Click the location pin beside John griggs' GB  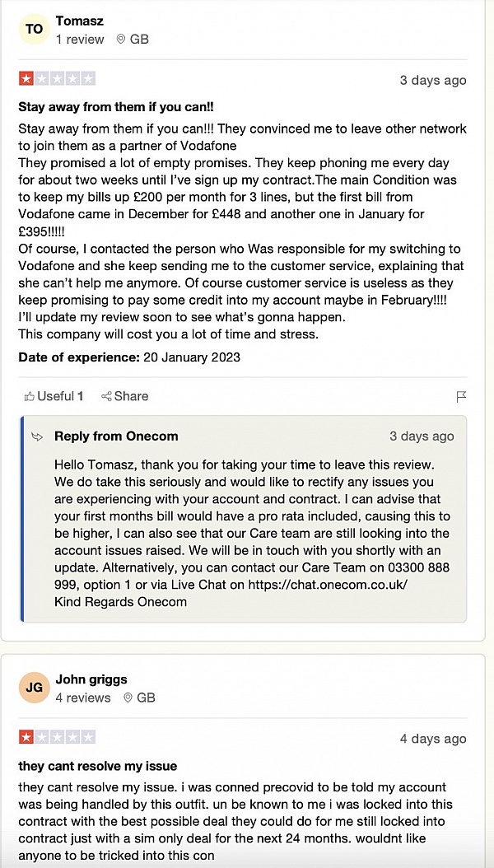pyautogui.click(x=128, y=698)
